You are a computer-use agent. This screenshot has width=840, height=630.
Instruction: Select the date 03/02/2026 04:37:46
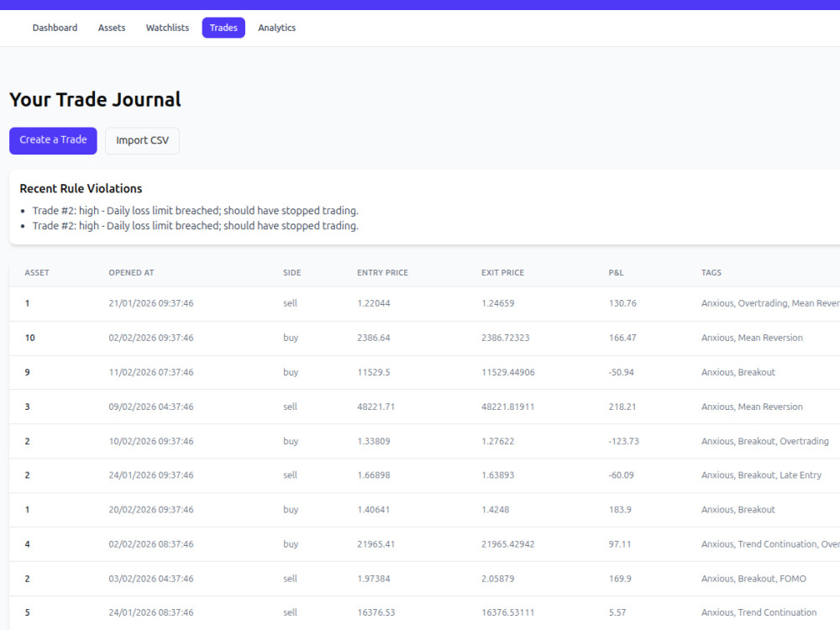coord(151,579)
